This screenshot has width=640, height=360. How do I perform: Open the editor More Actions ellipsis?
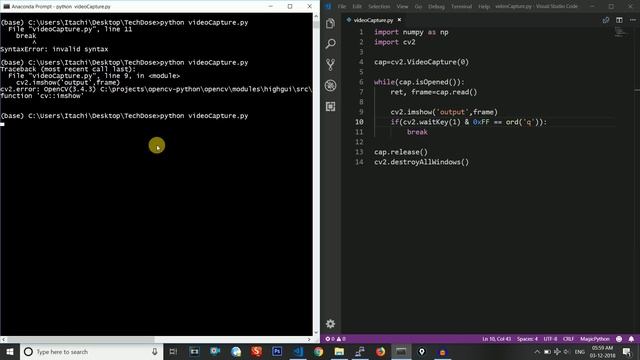pyautogui.click(x=633, y=20)
